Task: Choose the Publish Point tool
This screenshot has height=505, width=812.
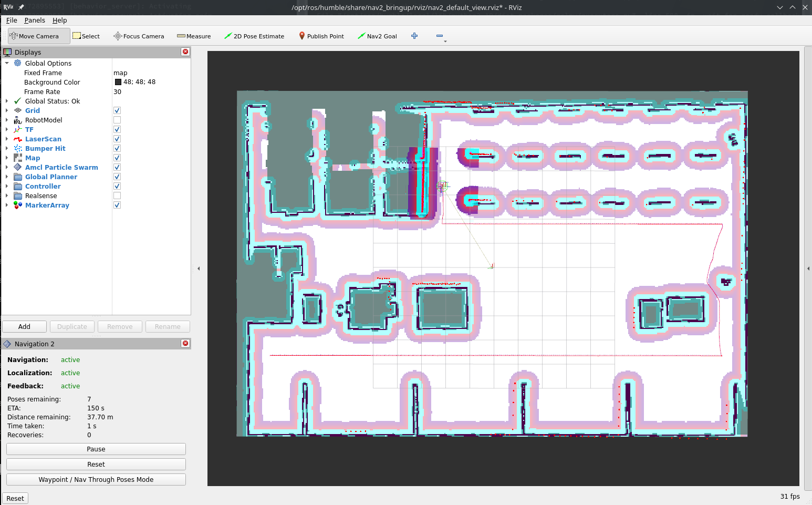Action: pyautogui.click(x=321, y=36)
